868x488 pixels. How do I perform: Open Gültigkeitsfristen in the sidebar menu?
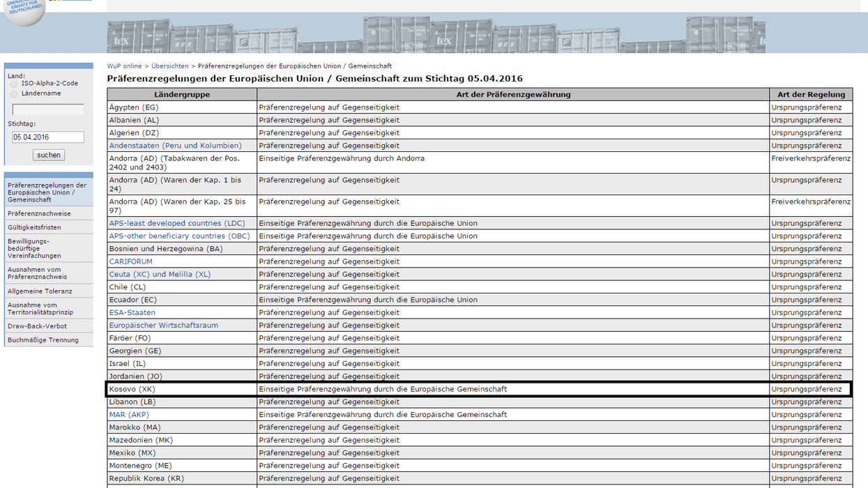(34, 227)
